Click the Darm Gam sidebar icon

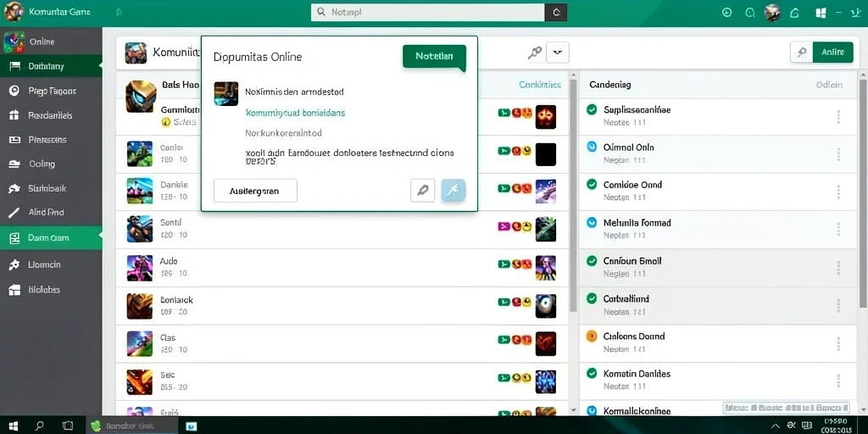pos(14,238)
